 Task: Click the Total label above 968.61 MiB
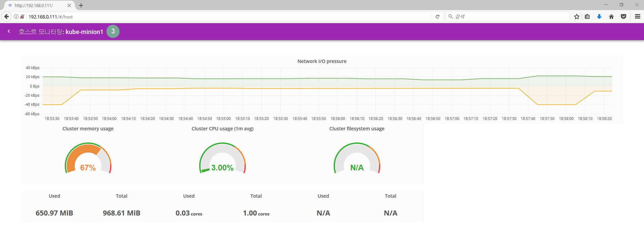click(x=122, y=196)
